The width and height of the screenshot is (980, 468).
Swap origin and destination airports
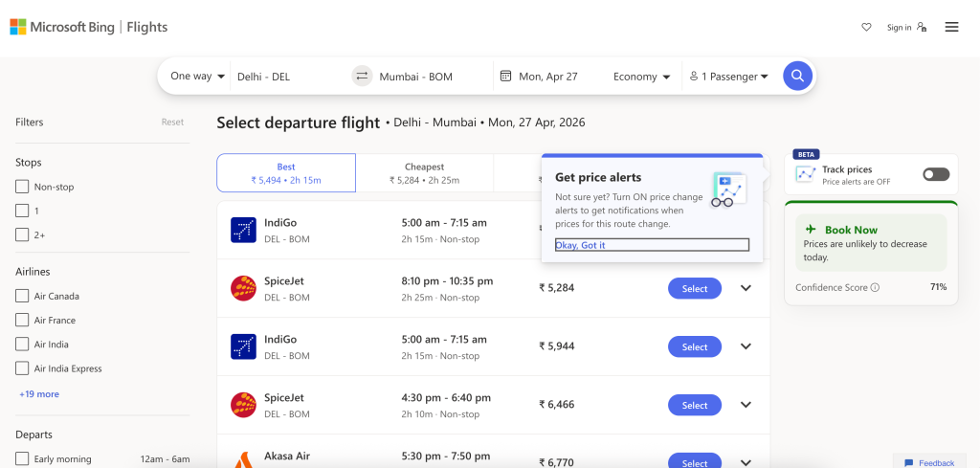click(362, 77)
